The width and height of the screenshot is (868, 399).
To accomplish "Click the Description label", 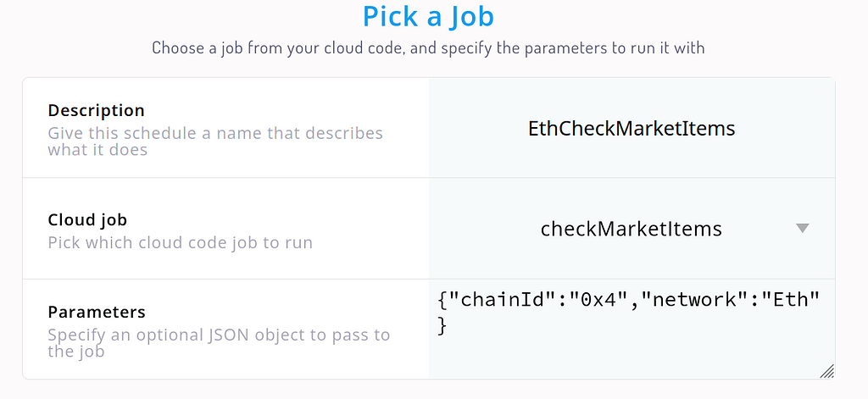I will 97,110.
